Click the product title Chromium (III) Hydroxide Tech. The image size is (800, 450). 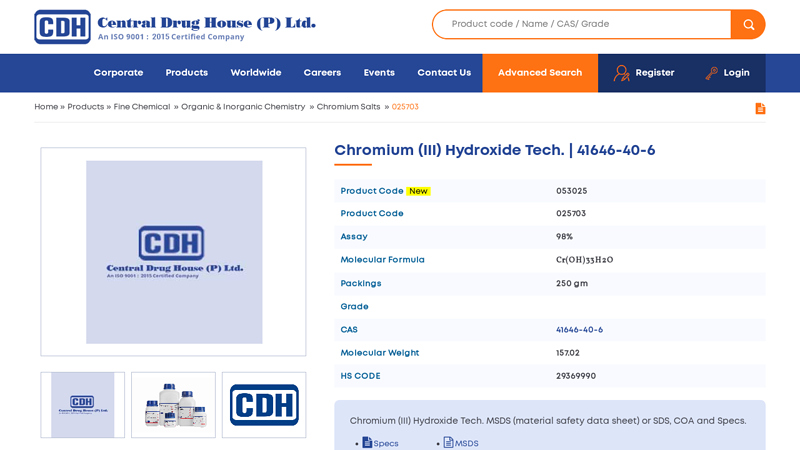pos(449,150)
